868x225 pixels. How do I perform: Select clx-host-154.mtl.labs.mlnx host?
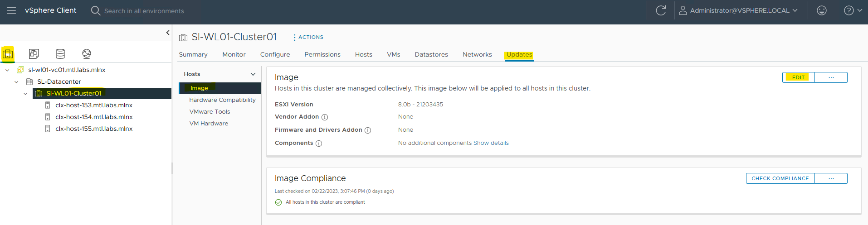pos(94,117)
